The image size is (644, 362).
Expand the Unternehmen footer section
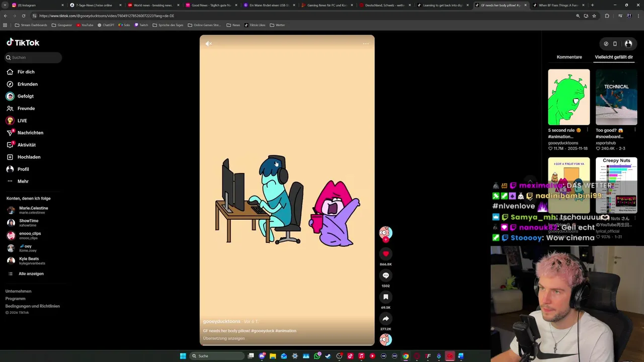18,291
